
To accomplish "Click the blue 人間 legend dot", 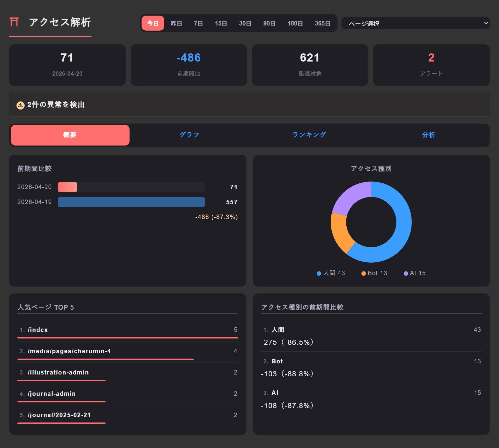I will click(319, 273).
